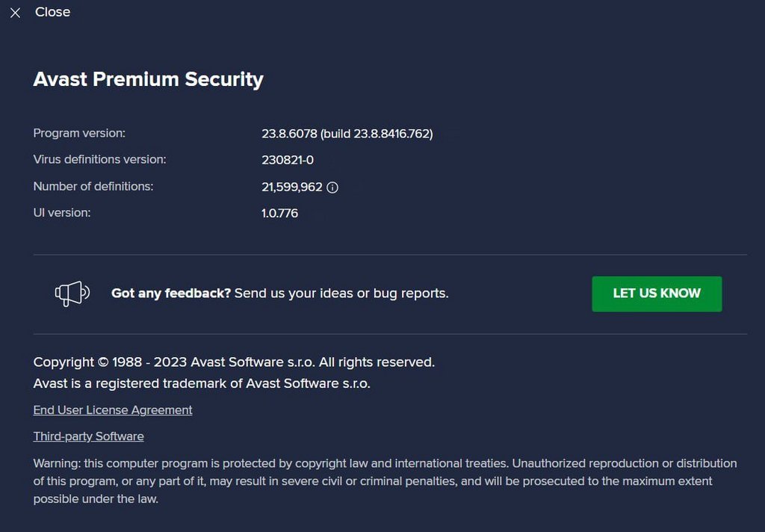Click the virus definitions value 230821-0

(x=288, y=160)
